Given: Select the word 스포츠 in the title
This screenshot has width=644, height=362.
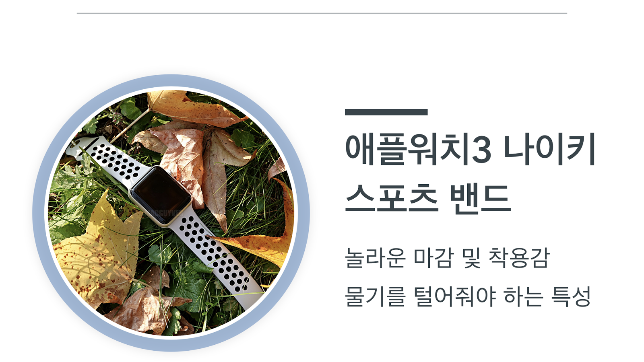Looking at the screenshot, I should pyautogui.click(x=391, y=198).
